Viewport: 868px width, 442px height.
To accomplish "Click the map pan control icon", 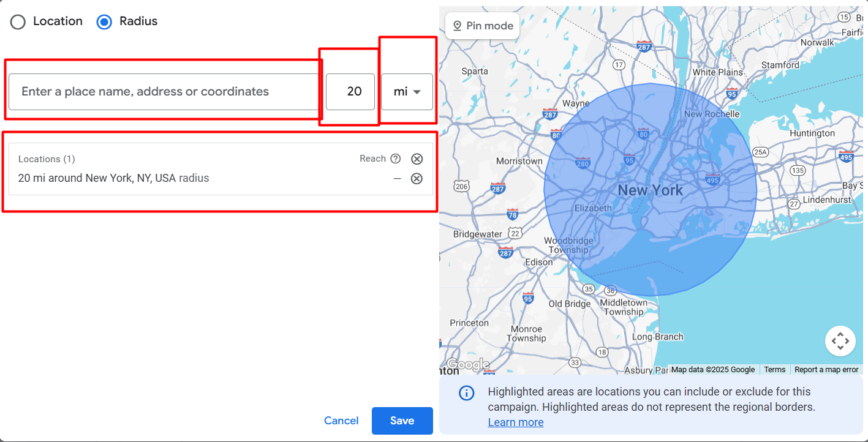I will pos(840,341).
